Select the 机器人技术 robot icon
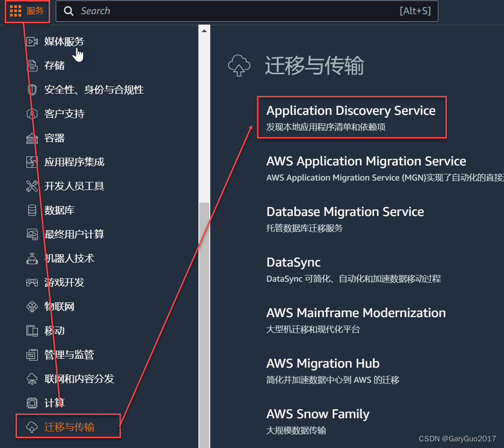 [x=32, y=258]
